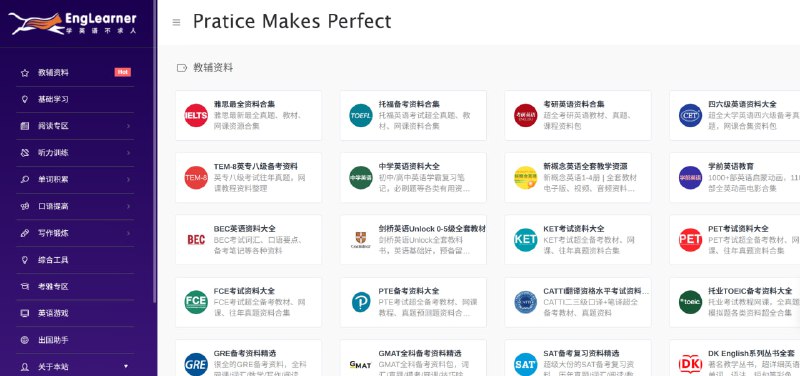Click the Pearson PTE logo icon

[x=361, y=302]
